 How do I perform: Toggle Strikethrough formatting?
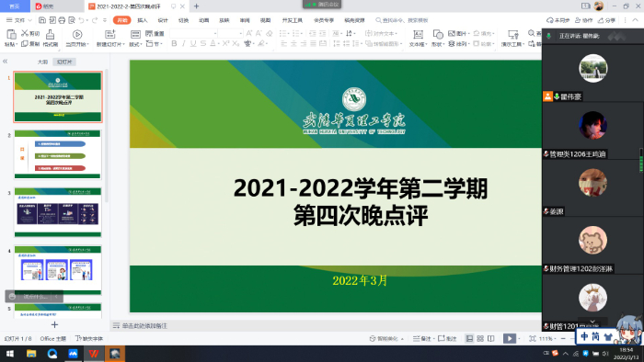tap(203, 43)
